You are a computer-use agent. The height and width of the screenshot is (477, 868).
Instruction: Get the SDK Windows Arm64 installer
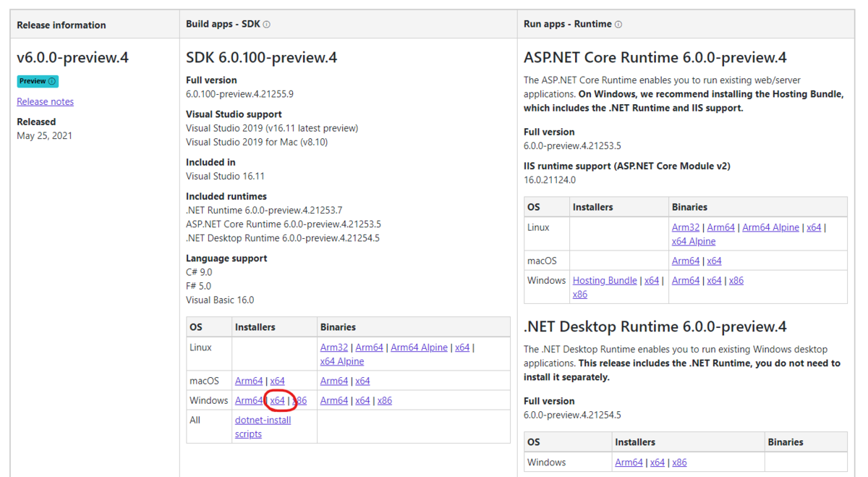(249, 400)
